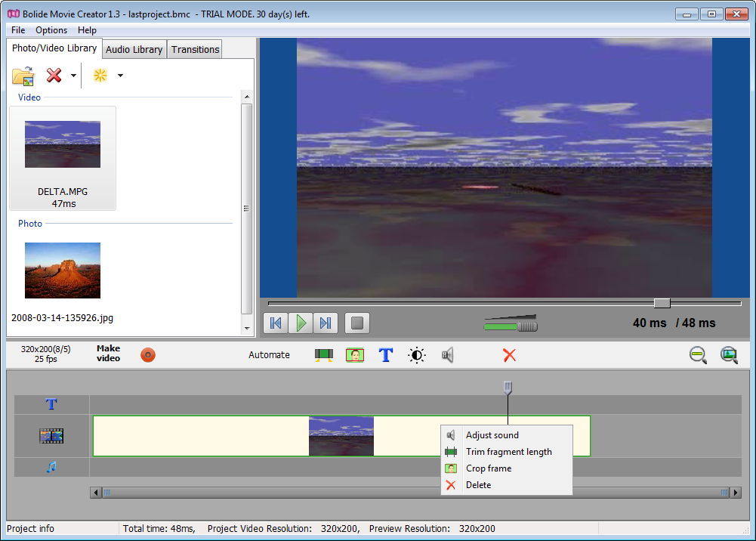Image resolution: width=756 pixels, height=541 pixels.
Task: Click the brightness/contrast adjustment icon
Action: click(417, 355)
